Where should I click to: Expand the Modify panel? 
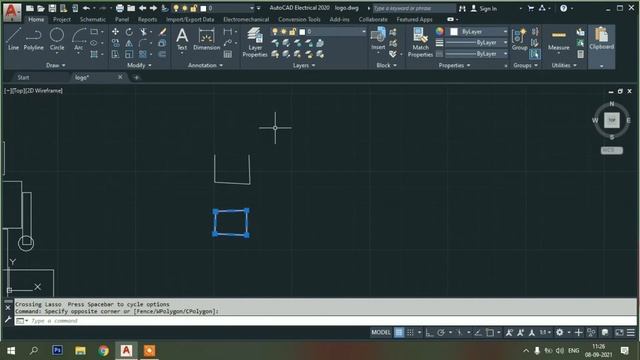pyautogui.click(x=139, y=65)
